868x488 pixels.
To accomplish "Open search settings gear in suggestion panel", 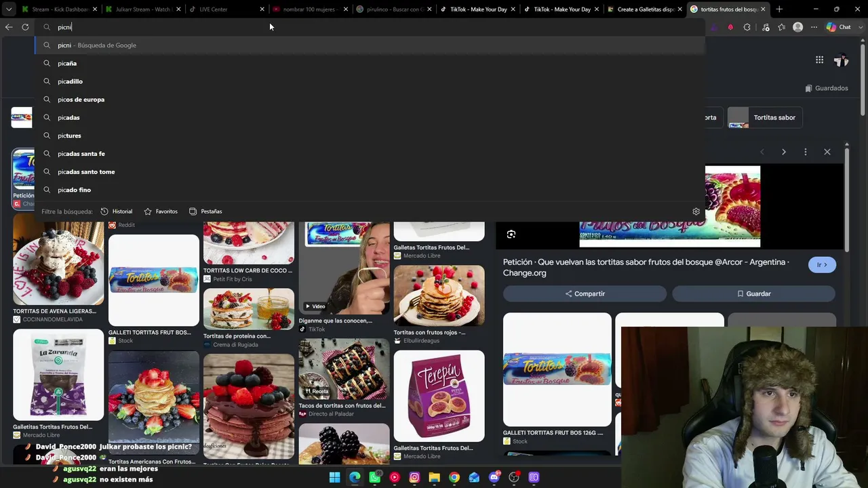I will click(x=696, y=211).
